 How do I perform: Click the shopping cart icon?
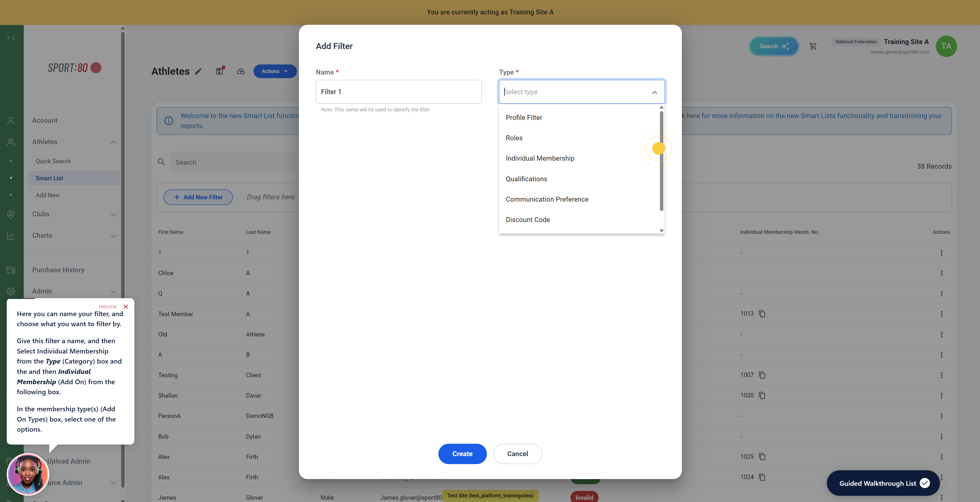[813, 46]
